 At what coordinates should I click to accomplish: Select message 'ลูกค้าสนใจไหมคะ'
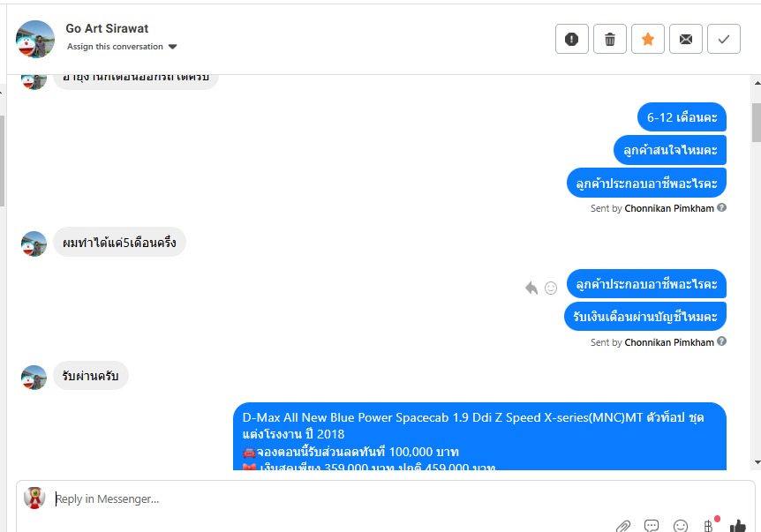click(x=670, y=150)
